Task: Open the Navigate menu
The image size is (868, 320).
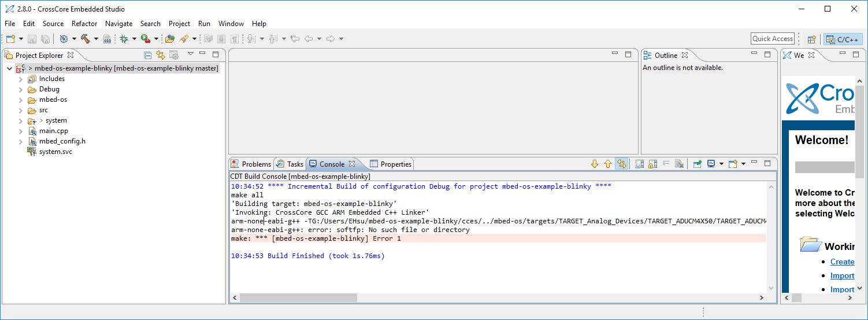Action: (x=118, y=24)
